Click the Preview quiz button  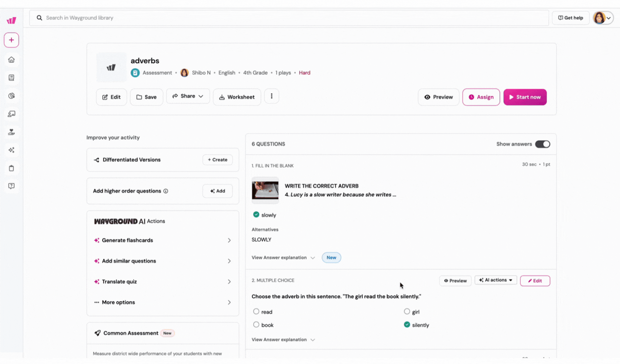(x=438, y=97)
